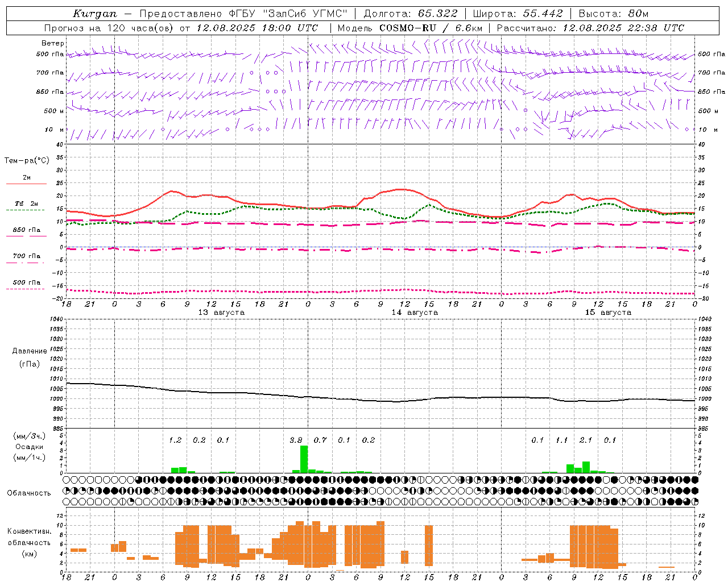Click the 1.1 precipitation amount
This screenshot has width=728, height=582.
click(x=561, y=440)
